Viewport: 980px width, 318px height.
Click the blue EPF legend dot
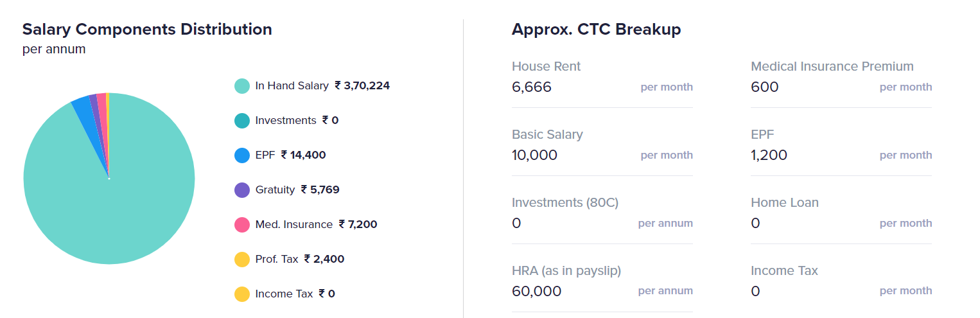[242, 155]
